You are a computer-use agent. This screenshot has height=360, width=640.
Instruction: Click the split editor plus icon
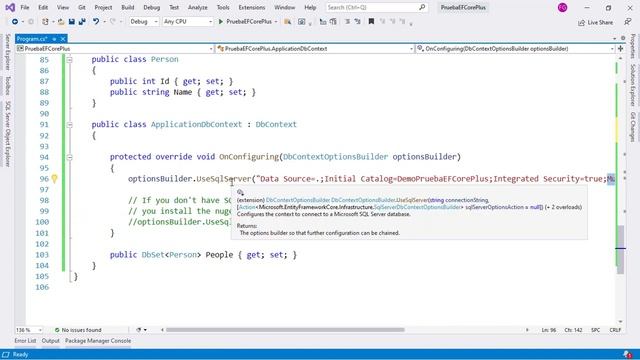[620, 49]
